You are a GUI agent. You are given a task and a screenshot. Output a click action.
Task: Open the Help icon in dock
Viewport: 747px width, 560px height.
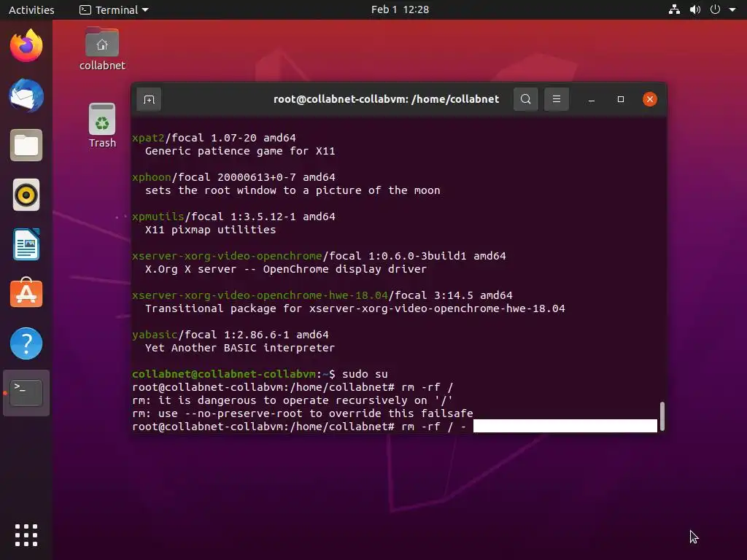click(x=26, y=343)
